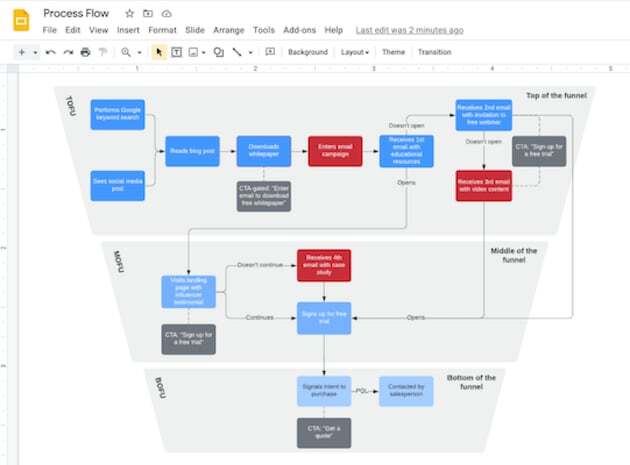Select the red Enters email campaign box

(x=335, y=151)
